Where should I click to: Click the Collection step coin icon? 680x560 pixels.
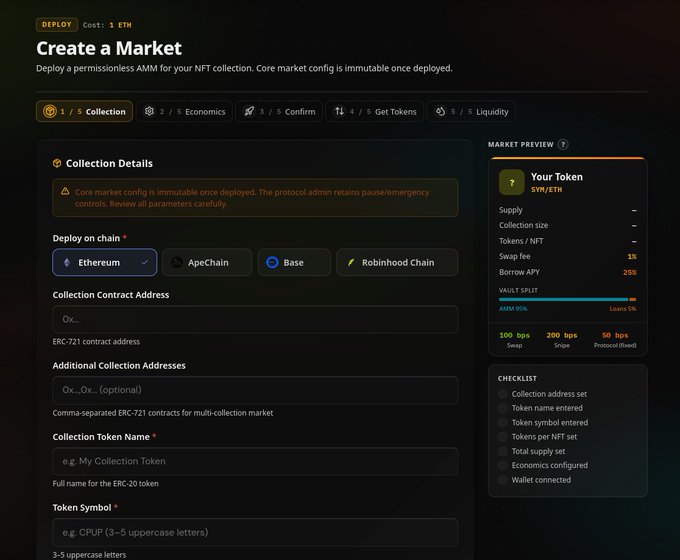pyautogui.click(x=49, y=111)
